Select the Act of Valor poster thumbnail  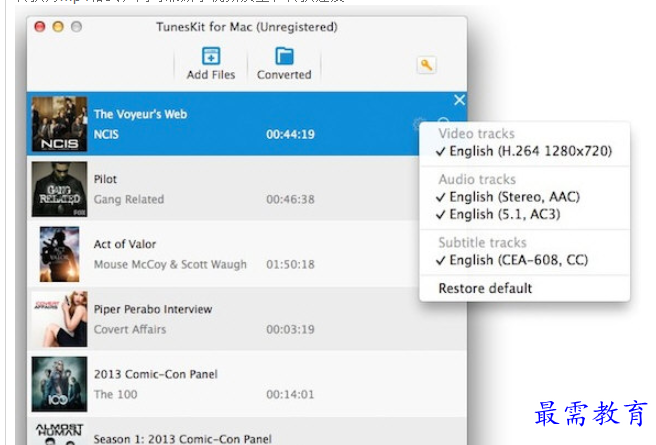tap(59, 254)
